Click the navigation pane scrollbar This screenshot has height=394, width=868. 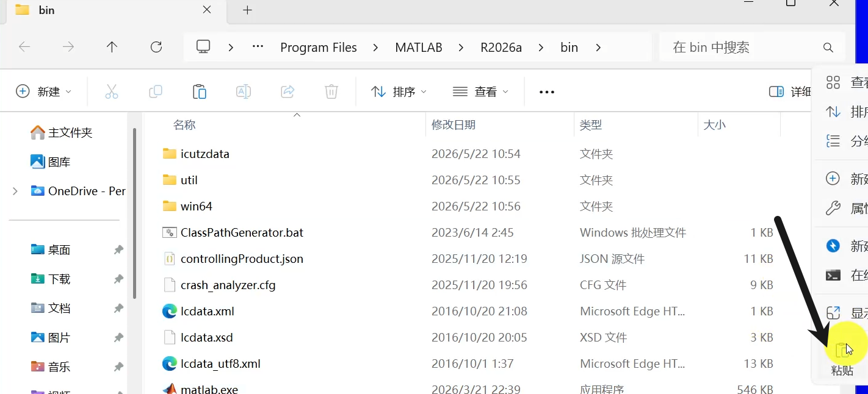pos(134,213)
